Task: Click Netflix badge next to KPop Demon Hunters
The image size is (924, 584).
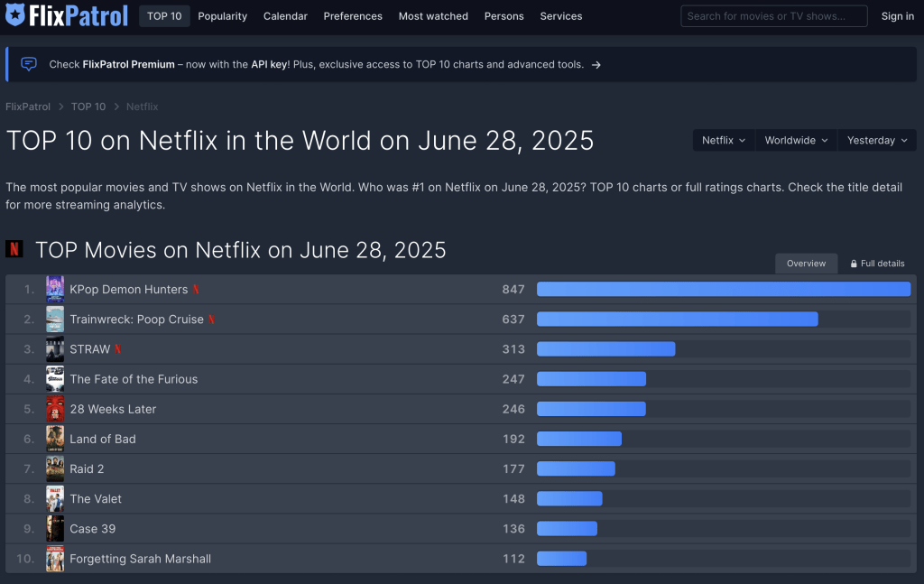Action: tap(196, 290)
